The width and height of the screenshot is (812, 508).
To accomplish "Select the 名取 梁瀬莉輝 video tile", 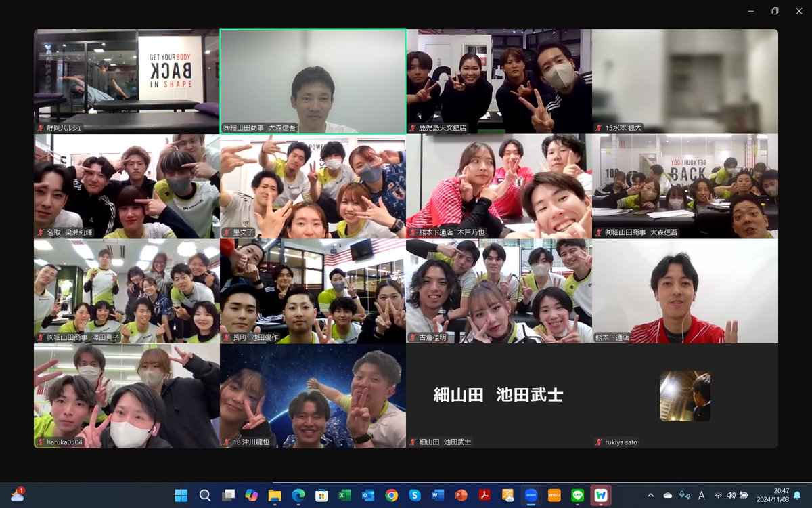I will coord(127,186).
